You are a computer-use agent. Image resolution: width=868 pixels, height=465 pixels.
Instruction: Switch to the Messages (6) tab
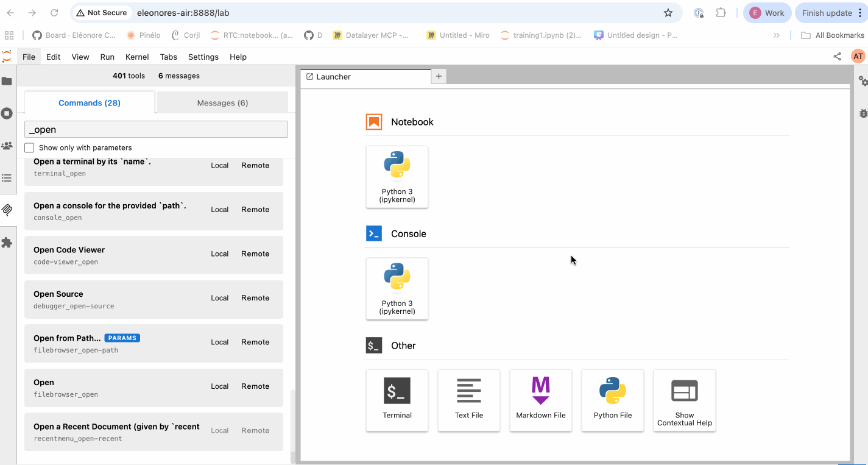(x=222, y=103)
